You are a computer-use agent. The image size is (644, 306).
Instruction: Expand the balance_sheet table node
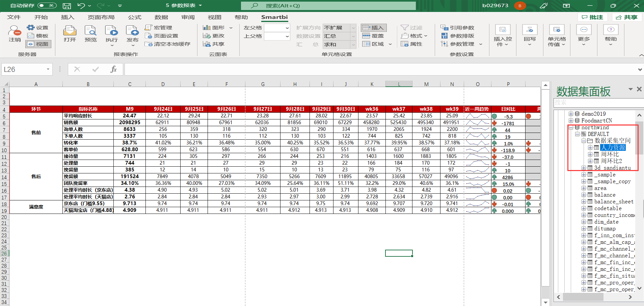[584, 201]
